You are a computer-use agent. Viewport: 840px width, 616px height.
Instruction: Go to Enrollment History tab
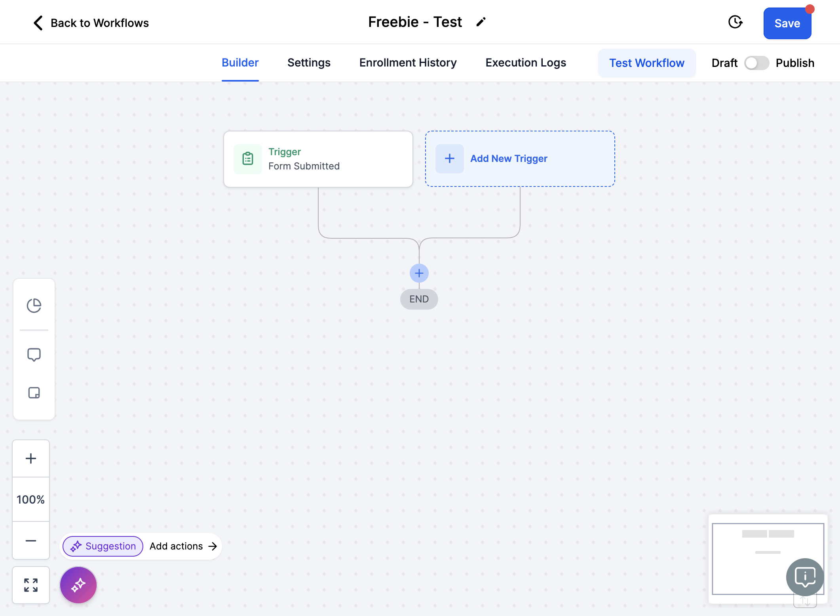point(408,63)
